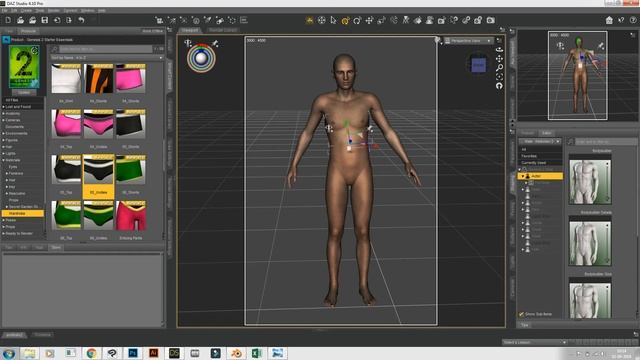The width and height of the screenshot is (640, 360).
Task: Open Chrome from the taskbar
Action: coord(91,353)
